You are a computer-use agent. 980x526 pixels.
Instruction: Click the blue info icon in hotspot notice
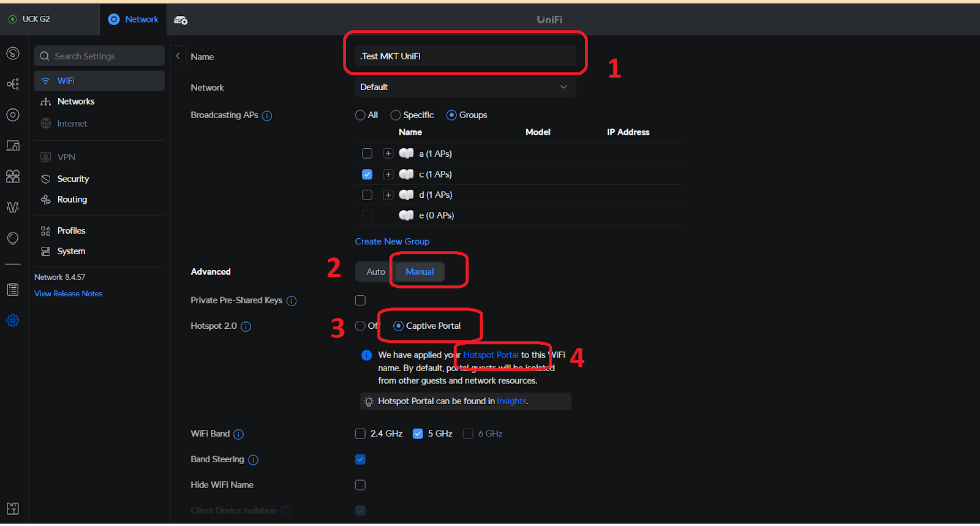366,355
